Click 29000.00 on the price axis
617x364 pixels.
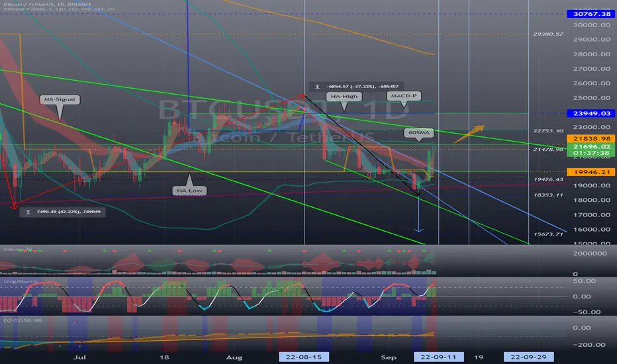pyautogui.click(x=591, y=39)
